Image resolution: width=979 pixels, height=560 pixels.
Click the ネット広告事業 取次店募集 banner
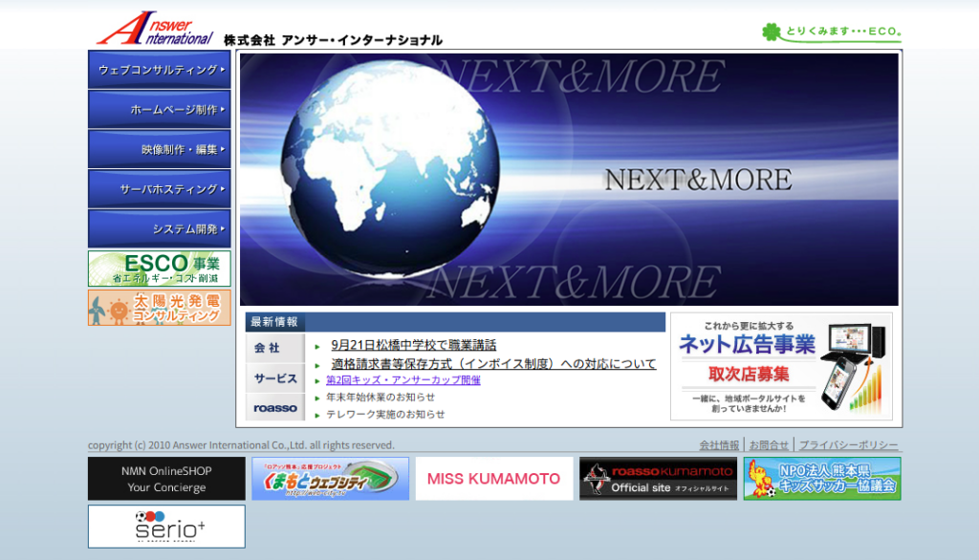point(781,366)
